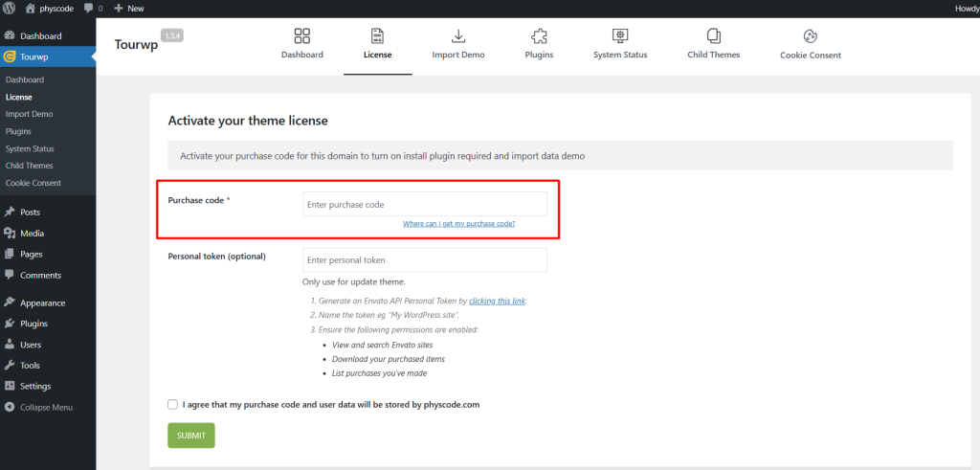
Task: Click the Plugins plug icon in sidebar
Action: pos(10,324)
